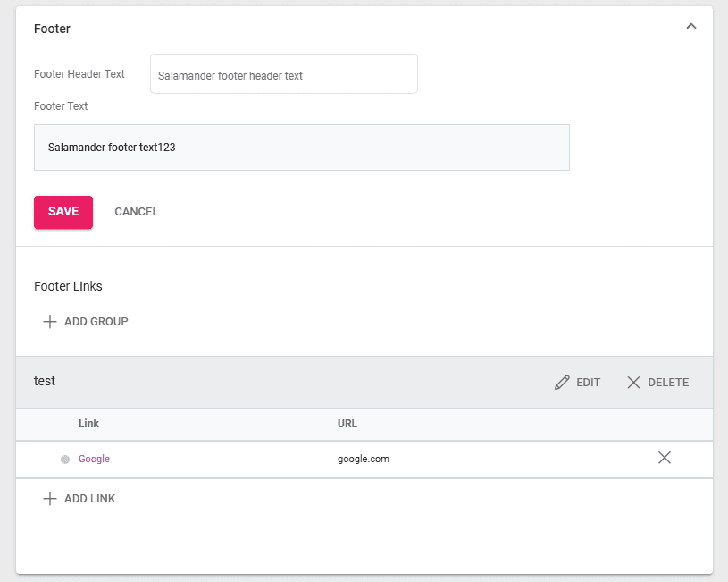Click the EDIT text for test group
This screenshot has width=728, height=582.
(x=588, y=383)
